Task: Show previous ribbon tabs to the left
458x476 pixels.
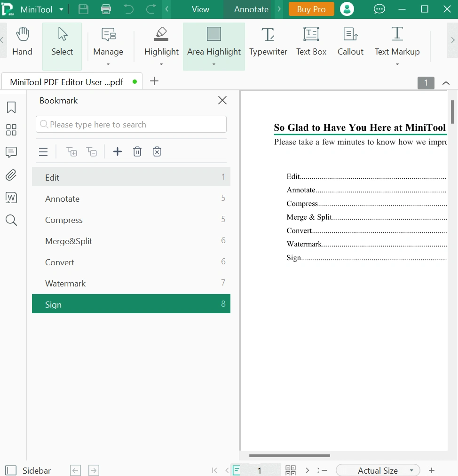Action: click(x=166, y=9)
